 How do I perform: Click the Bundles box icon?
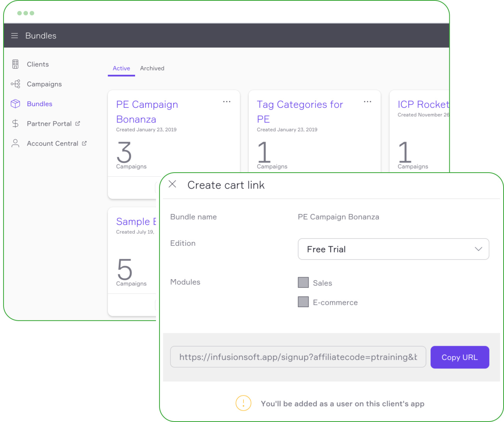click(x=15, y=103)
